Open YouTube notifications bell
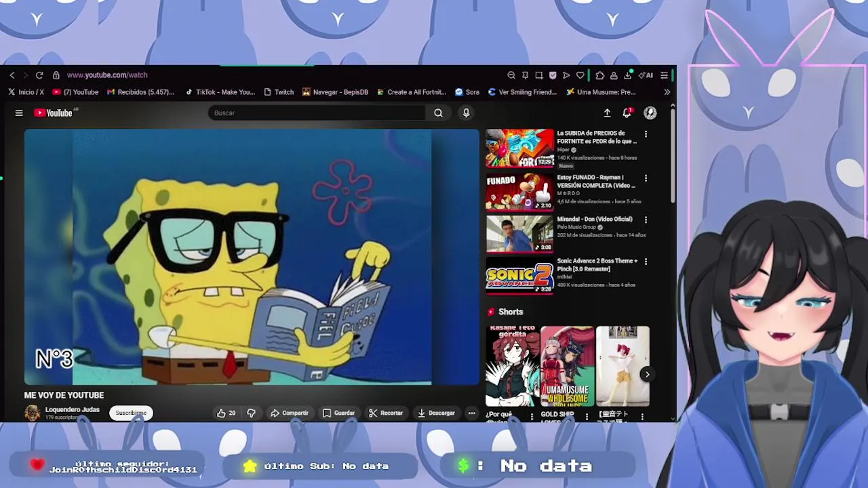The image size is (868, 488). [627, 113]
